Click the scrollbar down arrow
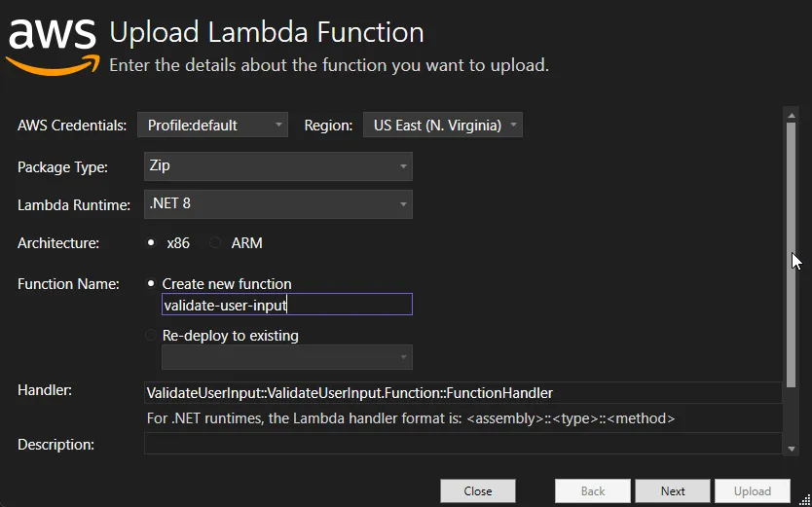812x507 pixels. click(x=792, y=447)
